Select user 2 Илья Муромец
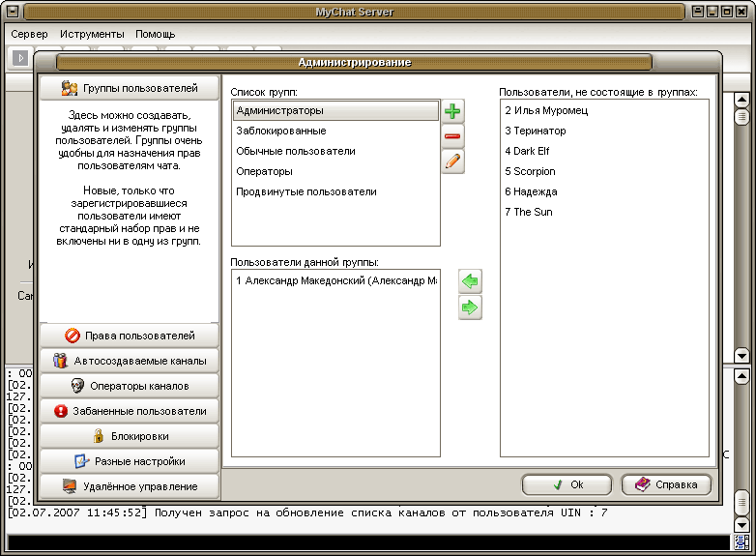The width and height of the screenshot is (756, 556). 604,110
